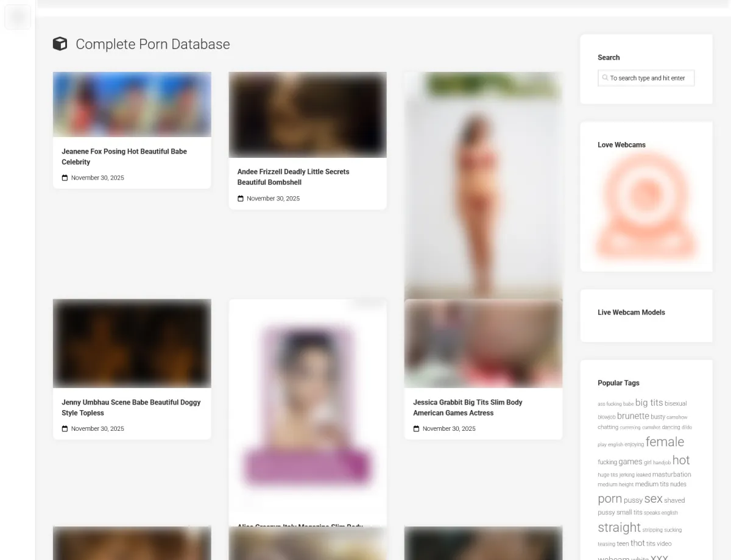Open the thumbnail above the Jenny Umbhau post
The height and width of the screenshot is (560, 731).
click(x=132, y=343)
